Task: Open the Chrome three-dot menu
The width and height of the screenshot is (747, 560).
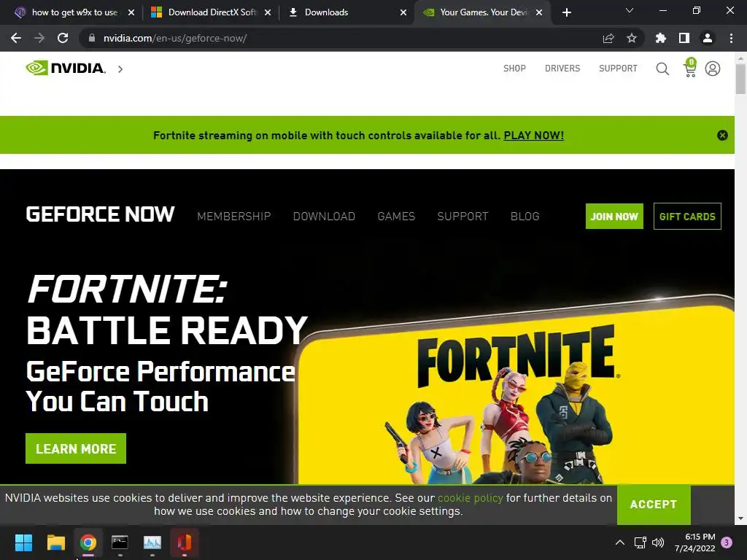Action: (x=731, y=38)
